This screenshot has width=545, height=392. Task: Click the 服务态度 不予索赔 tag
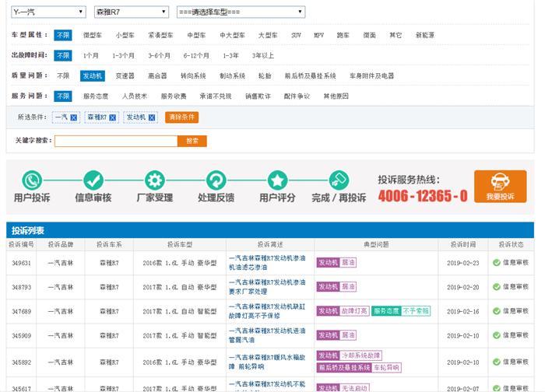click(x=401, y=311)
